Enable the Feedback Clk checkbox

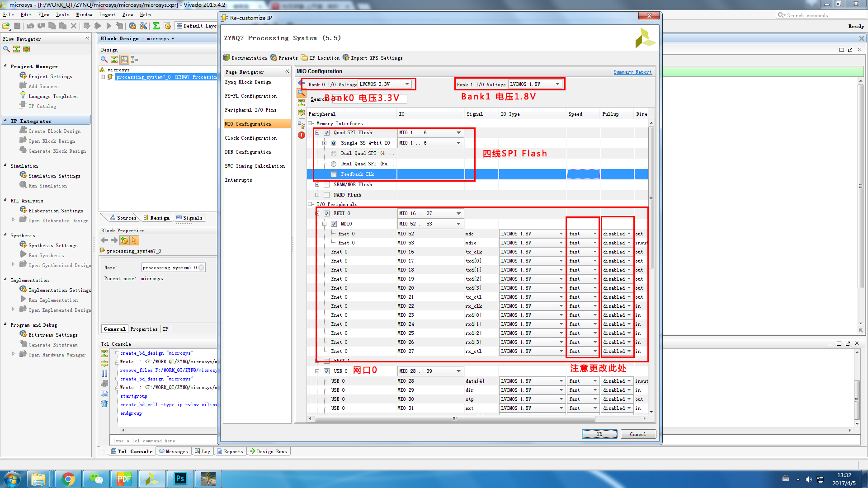[x=334, y=174]
